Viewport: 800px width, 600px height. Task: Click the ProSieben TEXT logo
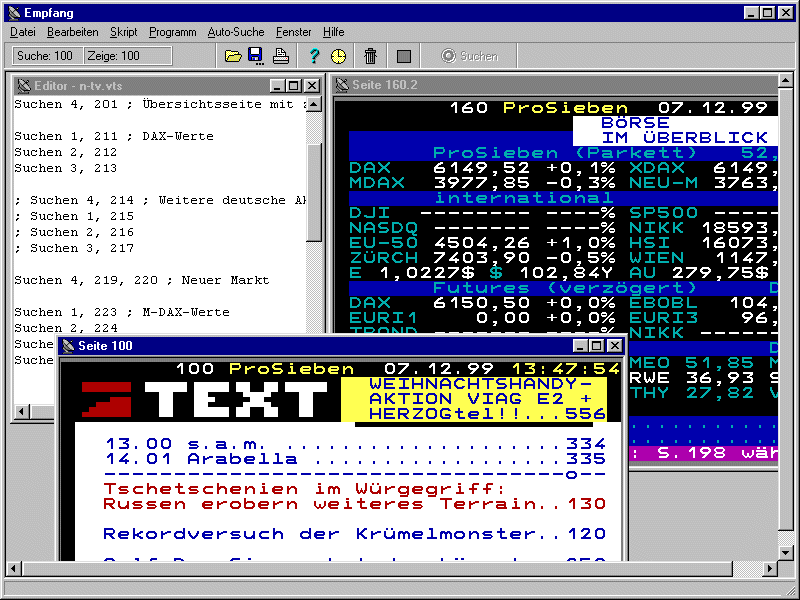point(204,399)
